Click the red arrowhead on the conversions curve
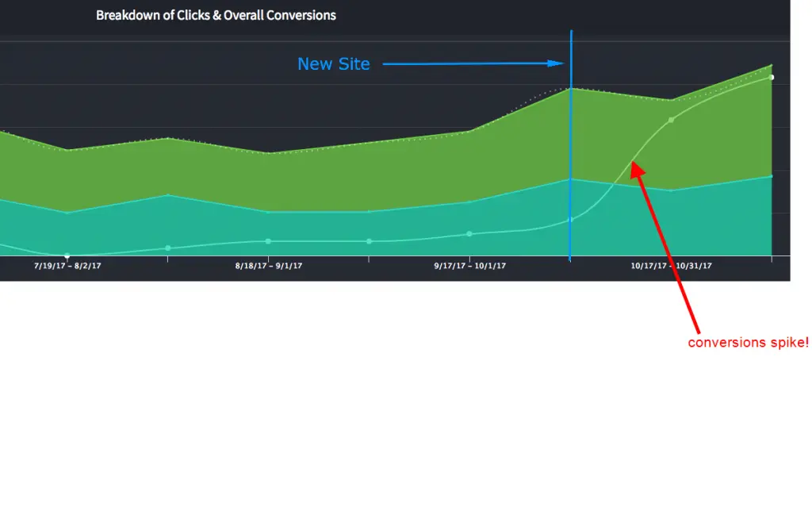The image size is (812, 507). pos(638,170)
